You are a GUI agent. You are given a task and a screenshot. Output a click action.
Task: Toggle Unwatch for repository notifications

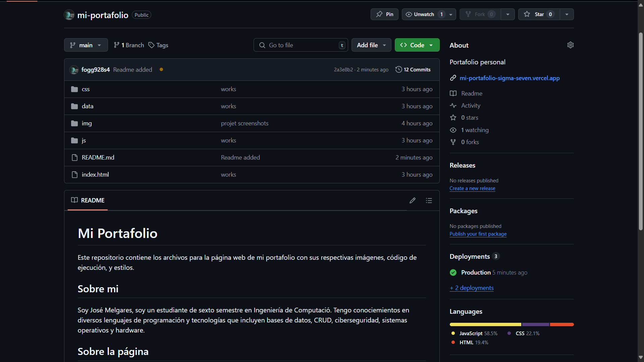424,14
